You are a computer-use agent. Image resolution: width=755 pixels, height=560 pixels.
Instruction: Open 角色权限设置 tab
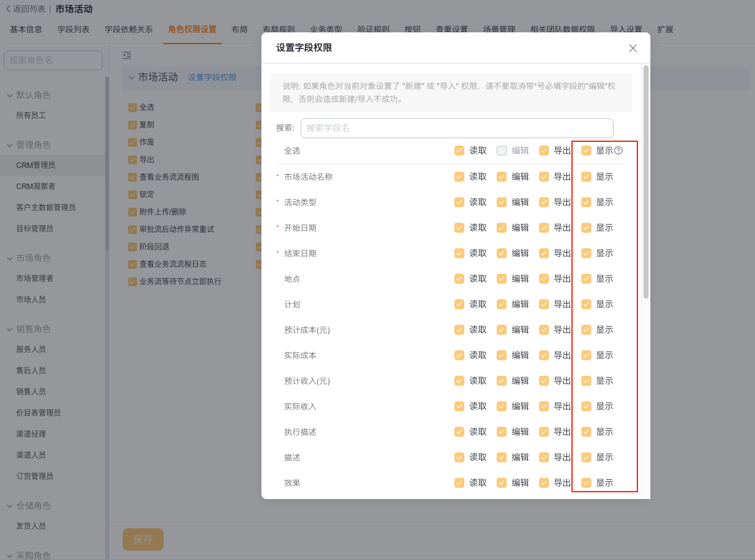[x=192, y=30]
